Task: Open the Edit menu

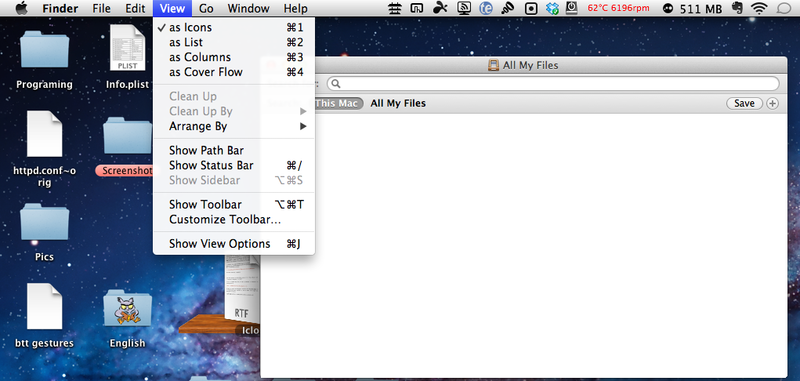Action: [x=135, y=8]
